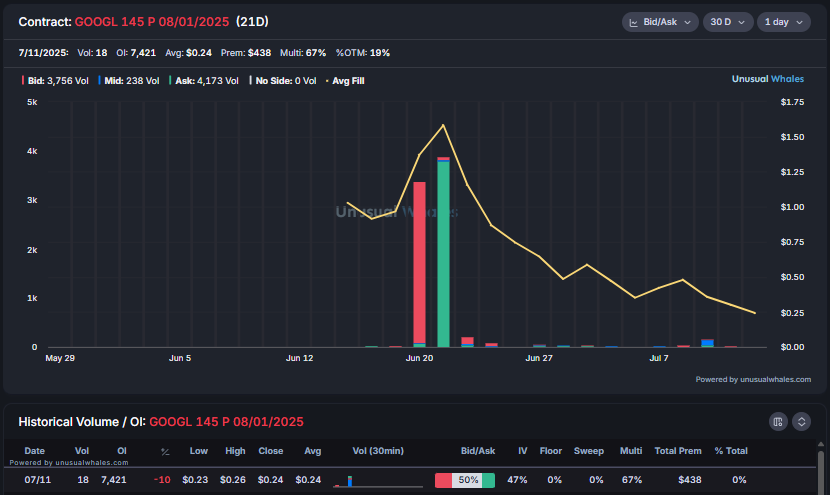The width and height of the screenshot is (830, 495).
Task: Toggle the No Side volume legend item
Action: point(283,81)
